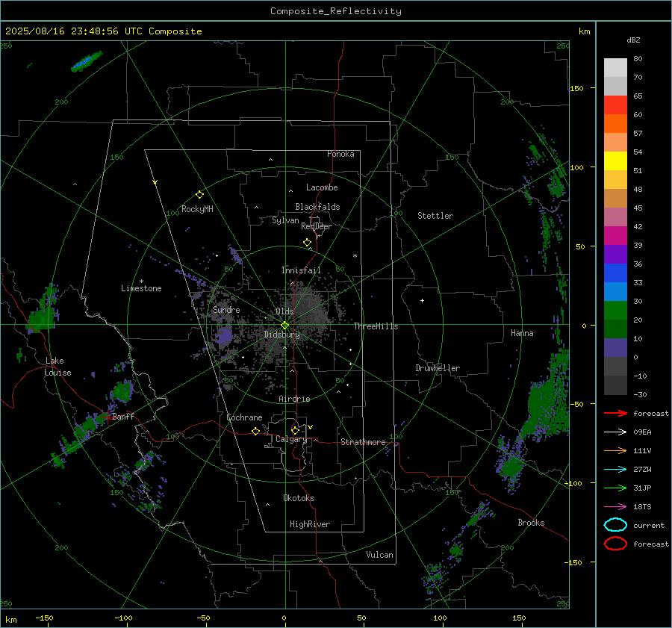Image resolution: width=672 pixels, height=628 pixels.
Task: Click the red forecast arrow legend icon
Action: pyautogui.click(x=615, y=413)
